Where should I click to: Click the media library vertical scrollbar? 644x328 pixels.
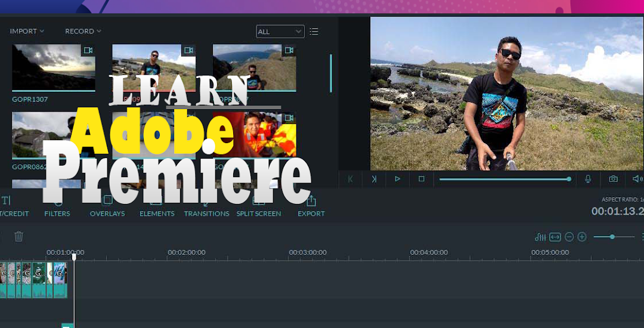[331, 73]
